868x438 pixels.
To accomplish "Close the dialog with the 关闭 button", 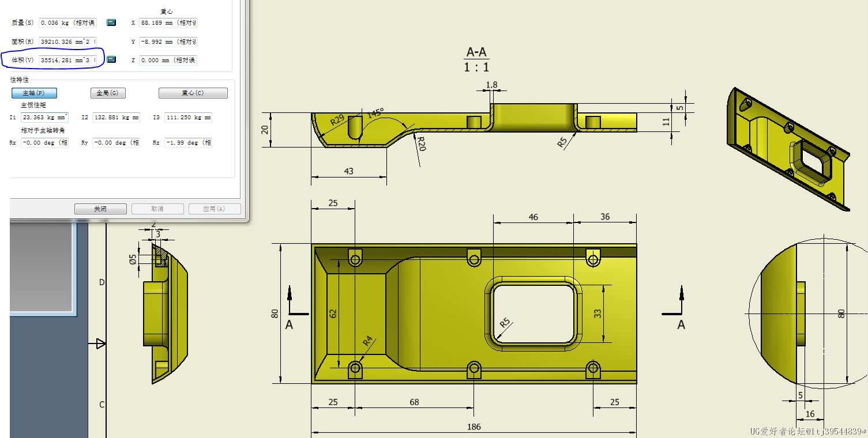I will coord(100,209).
